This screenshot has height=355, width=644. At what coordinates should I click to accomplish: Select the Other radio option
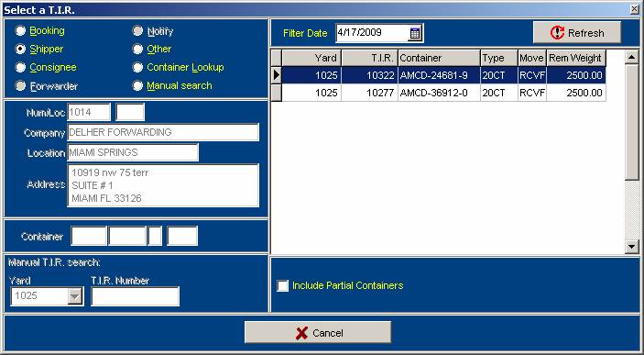pos(137,49)
